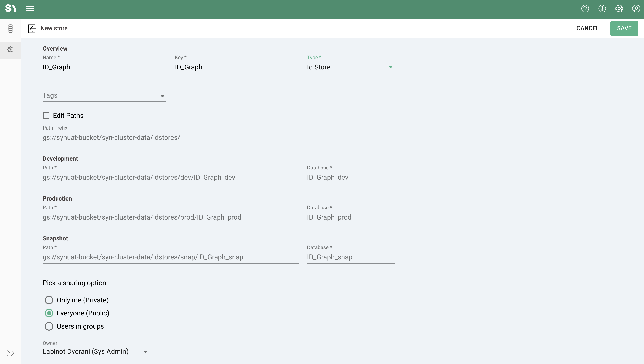Select Only me (Private) option
Image resolution: width=644 pixels, height=364 pixels.
pos(49,300)
